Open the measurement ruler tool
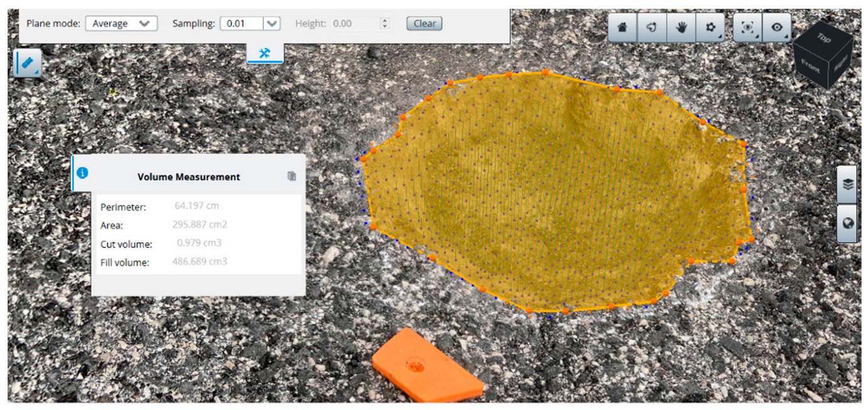868x410 pixels. (28, 63)
